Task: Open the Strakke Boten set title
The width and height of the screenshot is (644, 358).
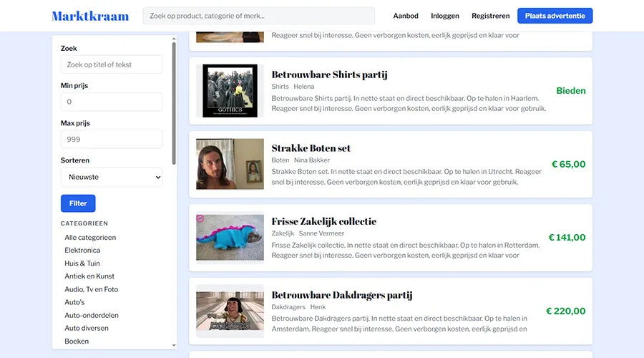Action: 311,148
